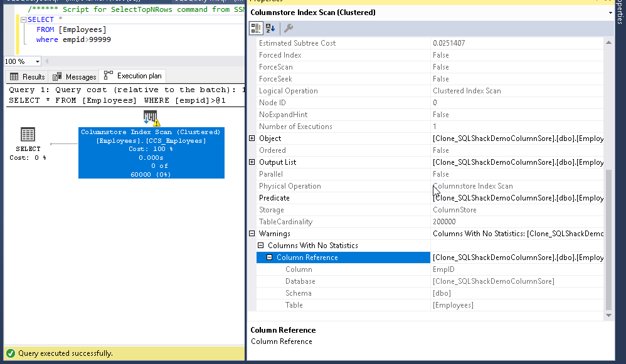Screen dimensions: 626x364
Task: Select the SELECT operator table icon
Action: pyautogui.click(x=28, y=135)
